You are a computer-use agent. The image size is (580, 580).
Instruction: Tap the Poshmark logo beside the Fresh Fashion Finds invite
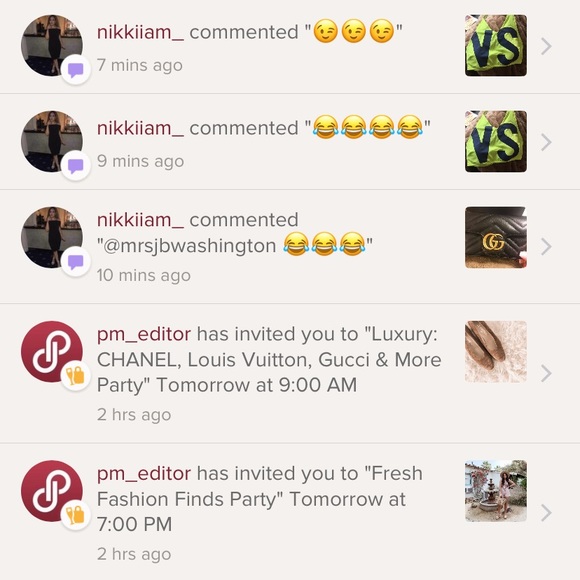pos(52,491)
